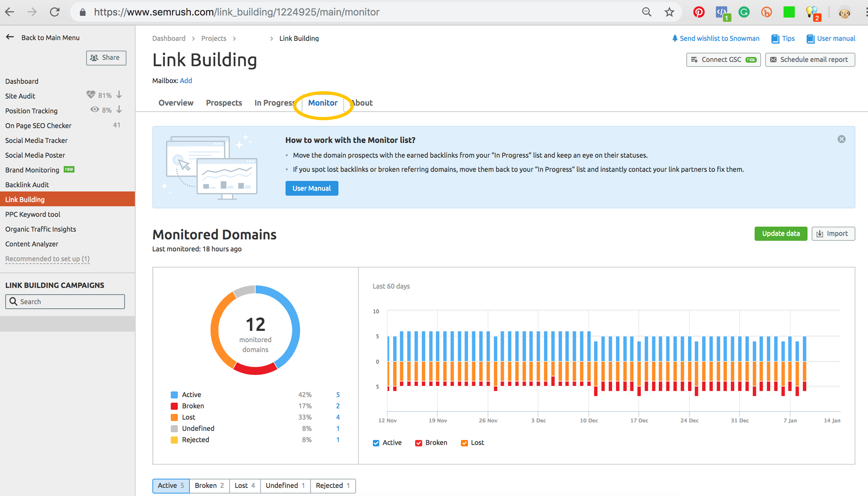Click the zoom magnifier icon in address bar
The height and width of the screenshot is (496, 868).
(646, 12)
